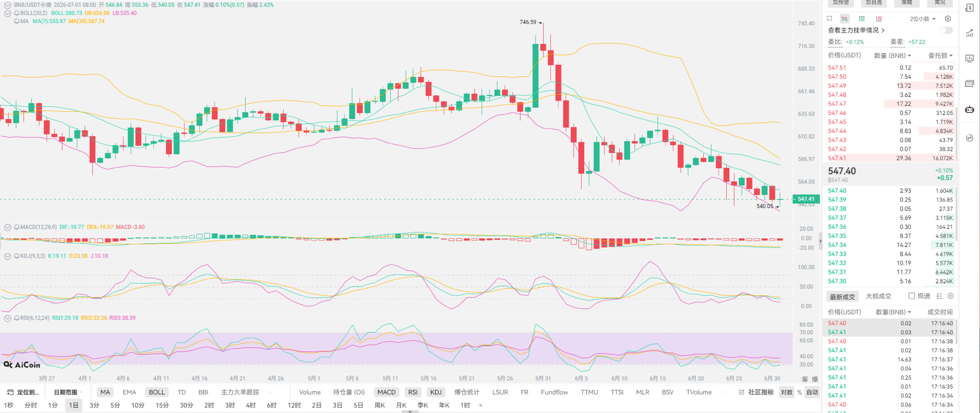Image resolution: width=980 pixels, height=413 pixels.
Task: Click the MACD indicator bell icon
Action: [17, 227]
